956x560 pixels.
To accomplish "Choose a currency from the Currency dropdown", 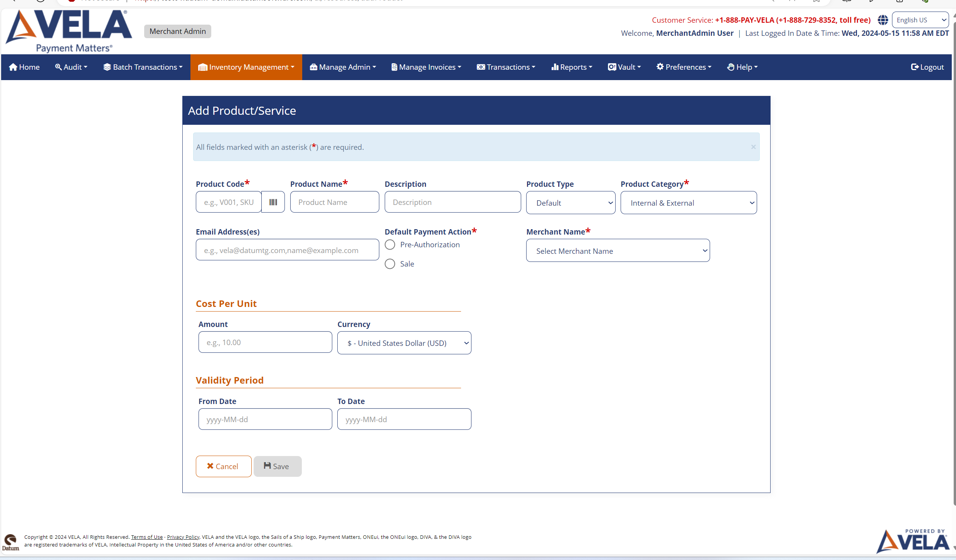I will point(404,343).
